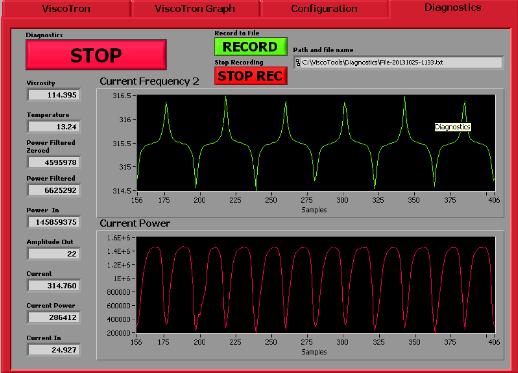This screenshot has width=518, height=373.
Task: Click the 156 x-axis label on frequency graph
Action: coord(137,200)
